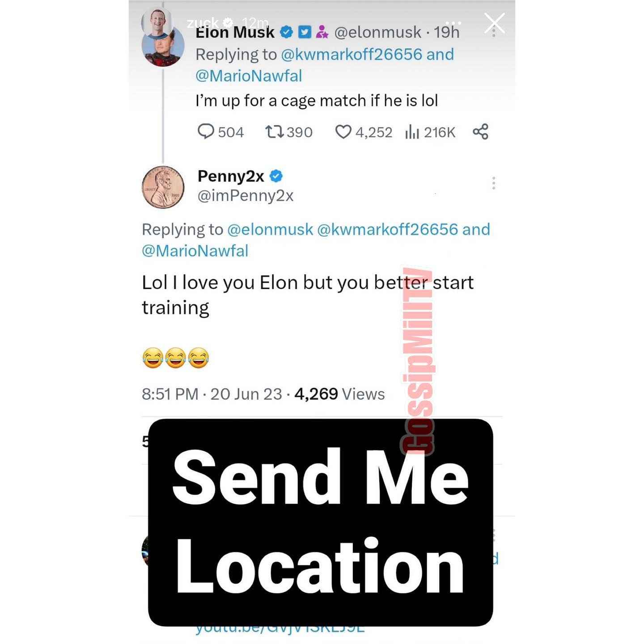
Task: Tap the Send Me Location sticker
Action: (x=320, y=522)
